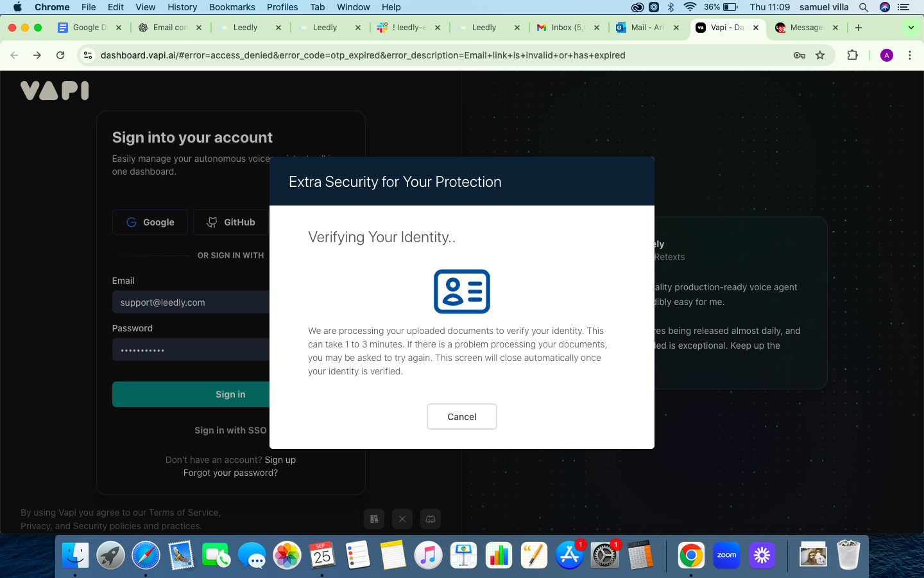The width and height of the screenshot is (924, 578).
Task: Switch to the Google Docs tab
Action: coord(89,28)
